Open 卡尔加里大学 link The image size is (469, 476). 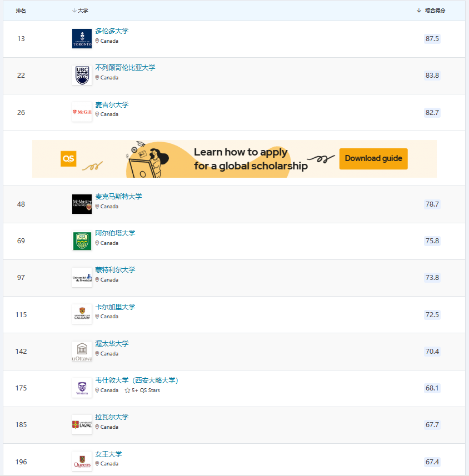(x=115, y=307)
